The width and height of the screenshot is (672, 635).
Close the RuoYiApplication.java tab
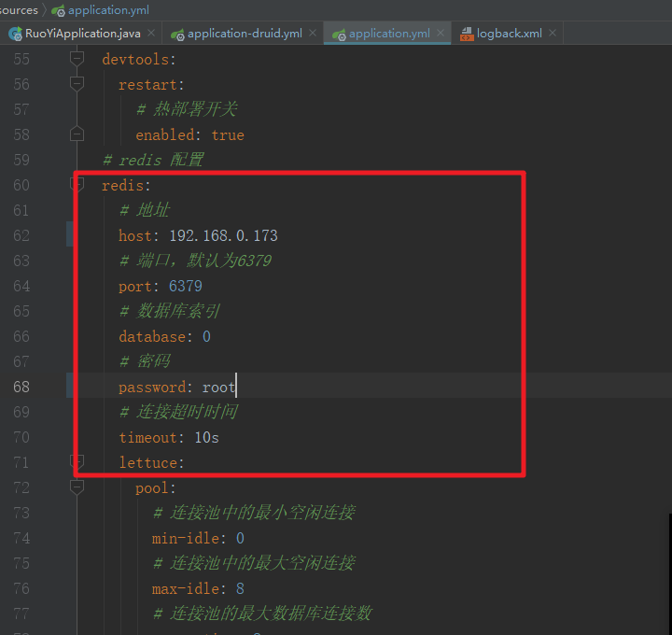[151, 33]
